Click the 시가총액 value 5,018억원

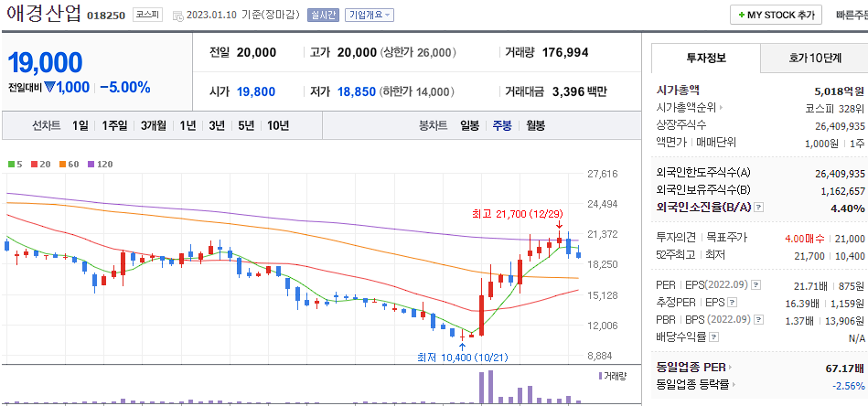coord(840,91)
